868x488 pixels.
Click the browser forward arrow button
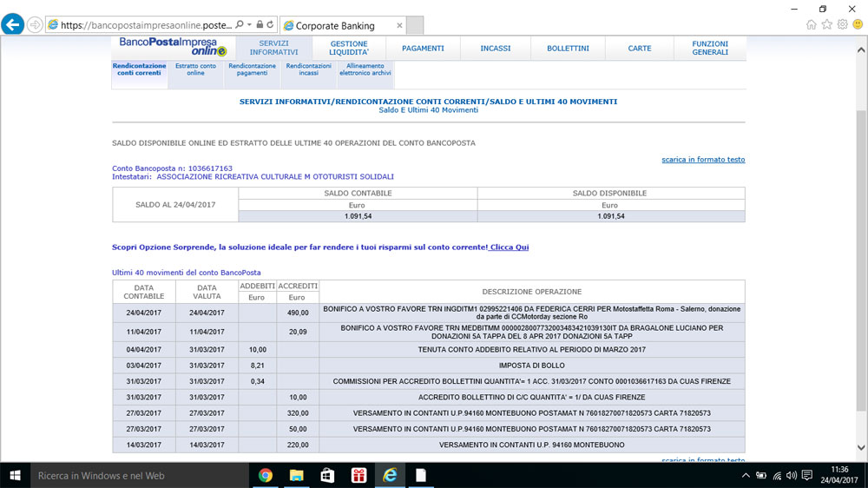pos(35,25)
